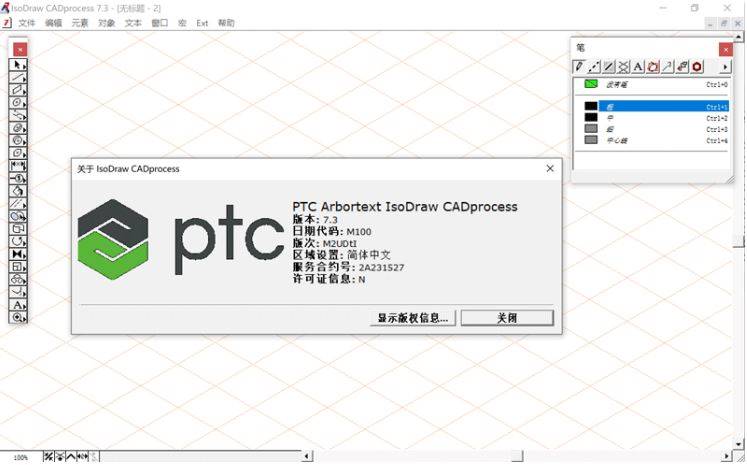The width and height of the screenshot is (747, 465).
Task: Click the horizontal scrollbar right arrow
Action: [x=727, y=456]
